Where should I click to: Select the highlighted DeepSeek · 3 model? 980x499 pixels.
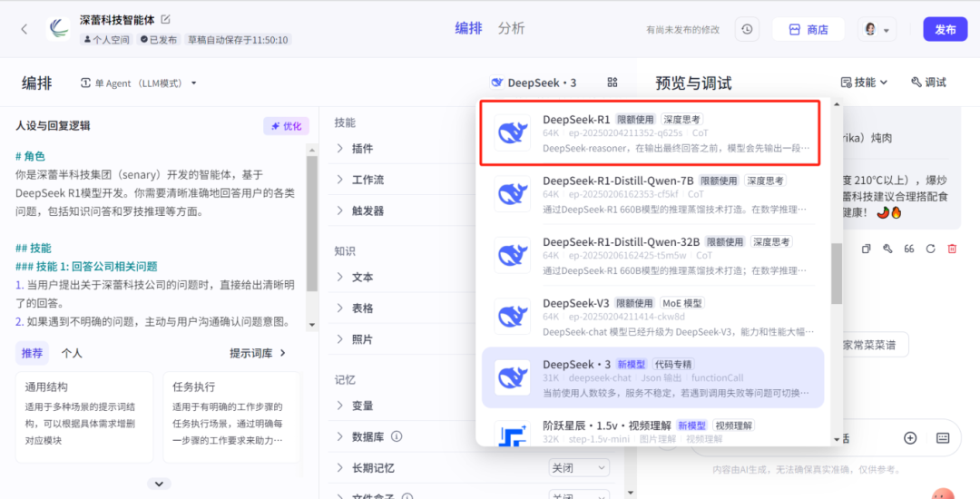tap(653, 377)
